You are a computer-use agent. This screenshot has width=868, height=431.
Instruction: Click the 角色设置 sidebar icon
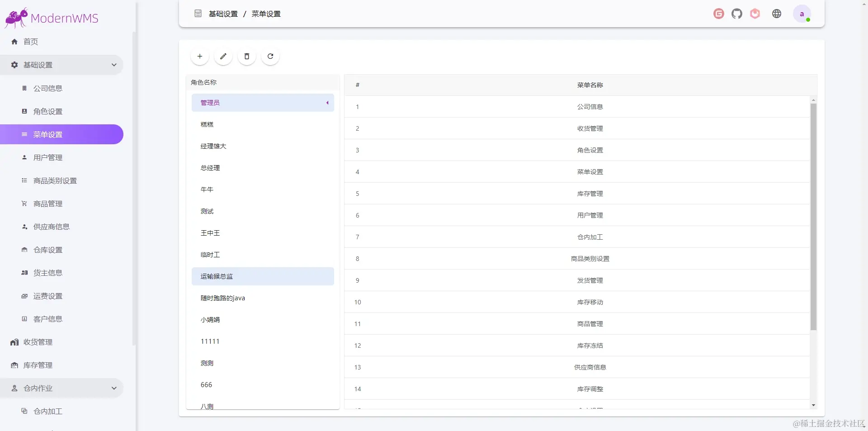(x=24, y=111)
